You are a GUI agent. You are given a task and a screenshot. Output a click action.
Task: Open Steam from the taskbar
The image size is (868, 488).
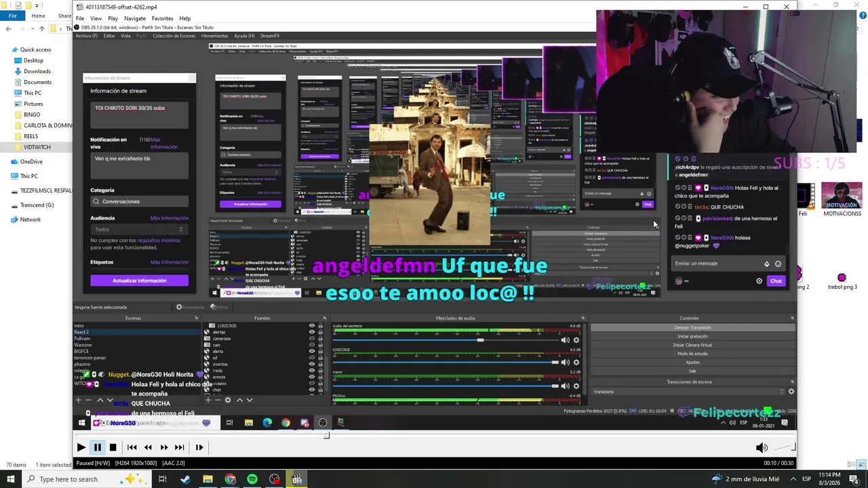pos(185,479)
